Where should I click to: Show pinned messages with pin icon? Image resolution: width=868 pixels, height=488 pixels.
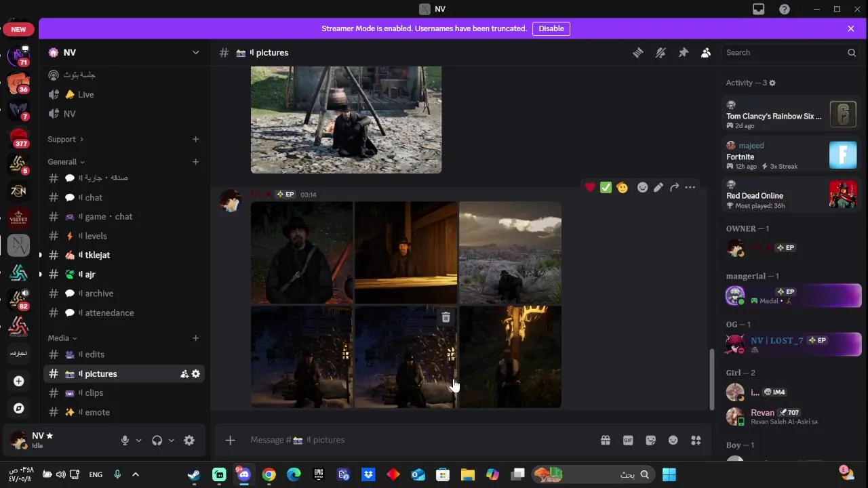pyautogui.click(x=683, y=52)
